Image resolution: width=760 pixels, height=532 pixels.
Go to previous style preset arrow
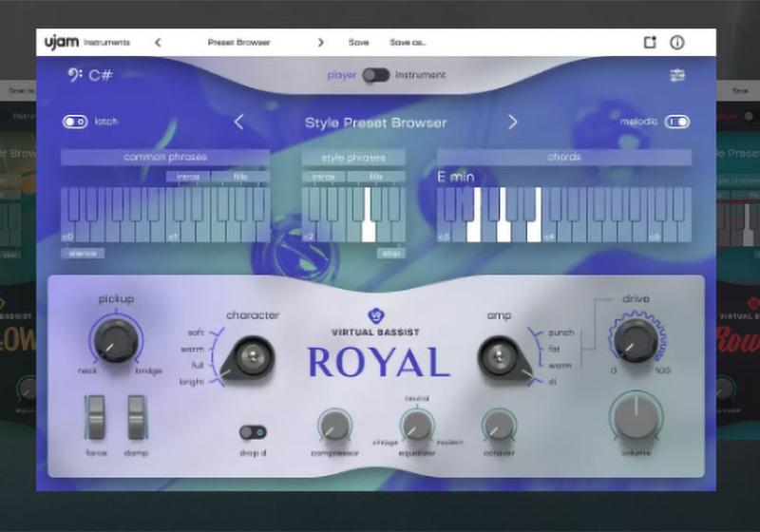238,122
